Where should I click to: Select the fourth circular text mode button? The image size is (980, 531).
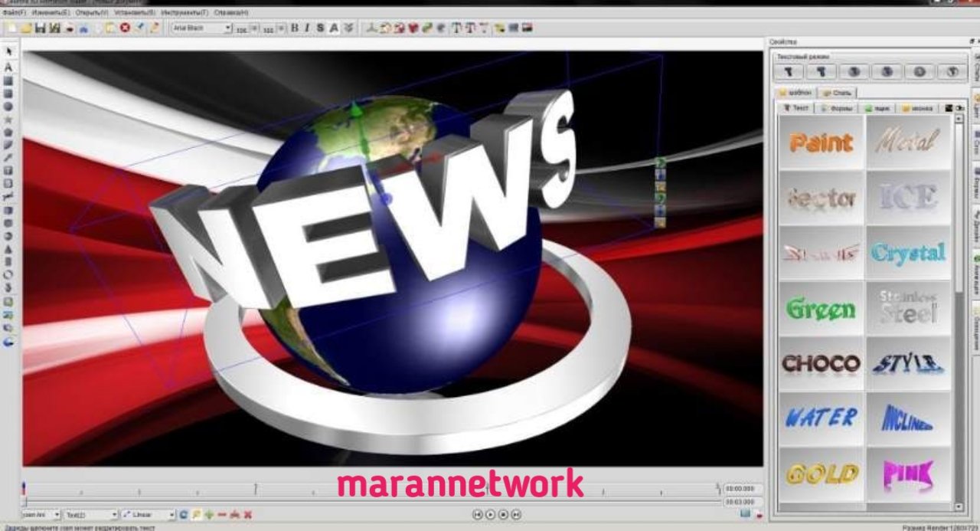(x=887, y=71)
